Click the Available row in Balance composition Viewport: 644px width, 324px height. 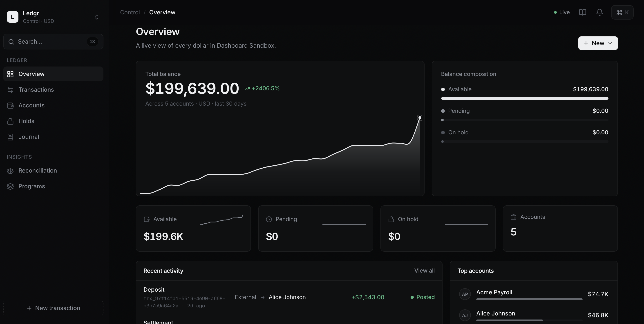[525, 89]
